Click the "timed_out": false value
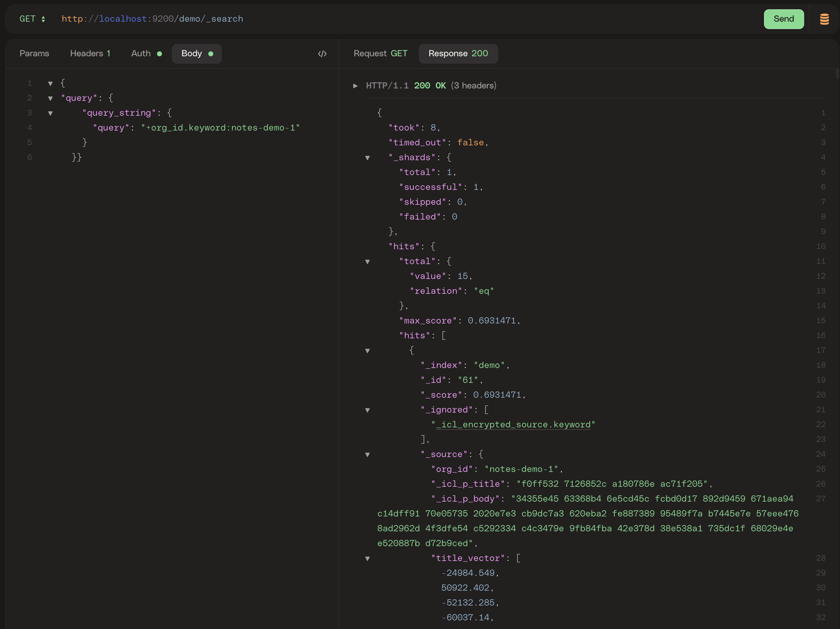 pyautogui.click(x=470, y=143)
